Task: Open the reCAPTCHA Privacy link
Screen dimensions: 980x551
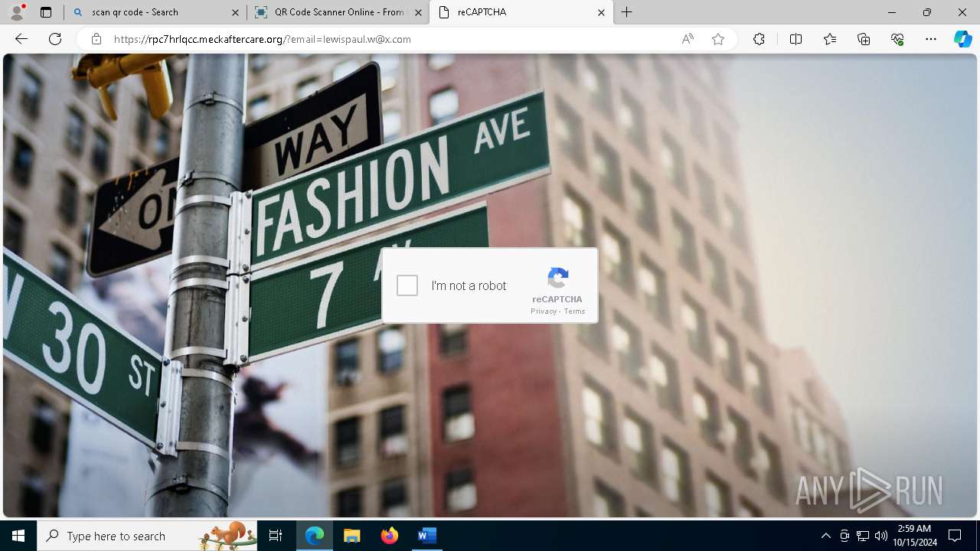Action: click(x=544, y=311)
